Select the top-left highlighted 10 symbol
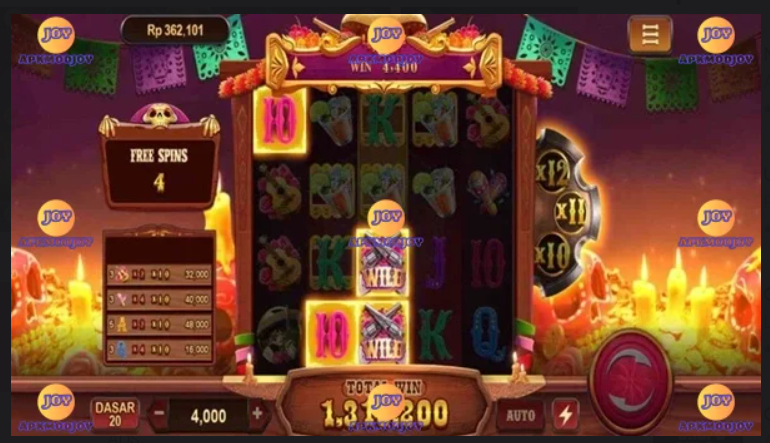770x443 pixels. click(280, 120)
